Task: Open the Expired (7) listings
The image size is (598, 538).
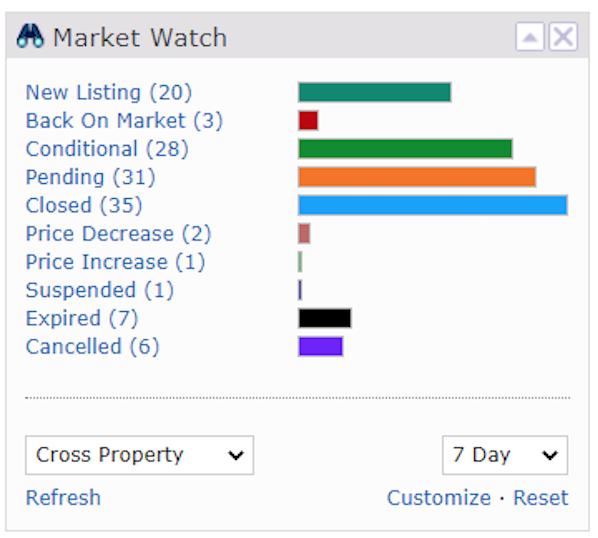Action: (82, 318)
